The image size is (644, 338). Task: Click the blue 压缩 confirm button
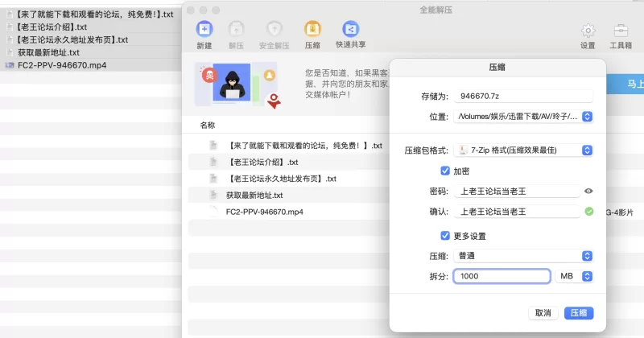pyautogui.click(x=579, y=313)
